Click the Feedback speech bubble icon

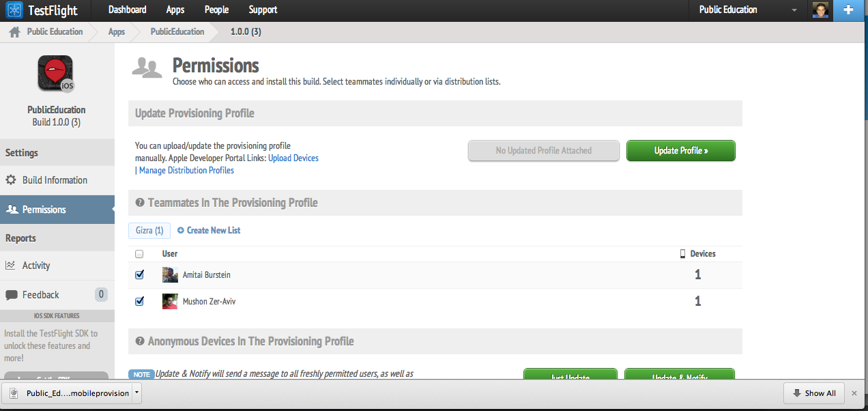(x=11, y=296)
